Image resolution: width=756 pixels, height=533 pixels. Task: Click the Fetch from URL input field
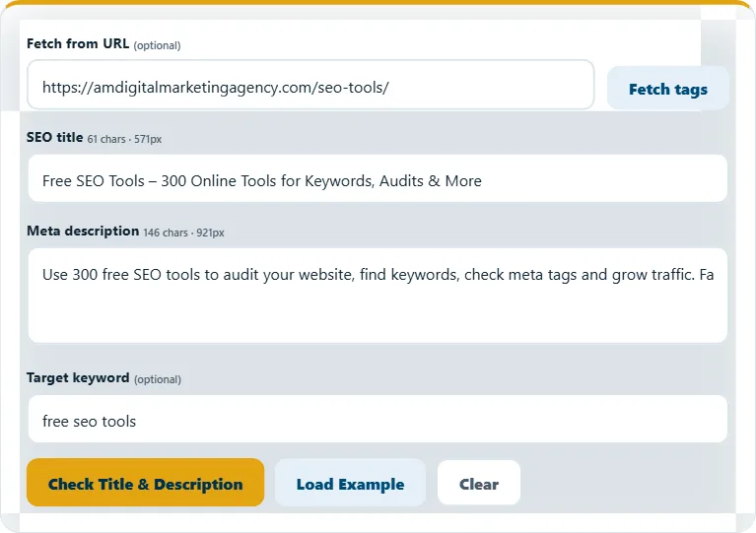click(310, 85)
